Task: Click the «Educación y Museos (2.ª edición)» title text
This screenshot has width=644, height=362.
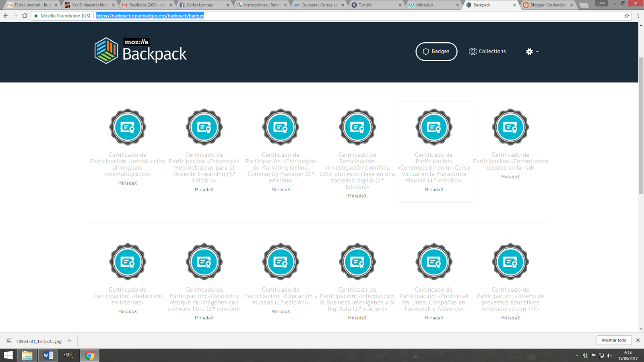Action: (x=281, y=296)
